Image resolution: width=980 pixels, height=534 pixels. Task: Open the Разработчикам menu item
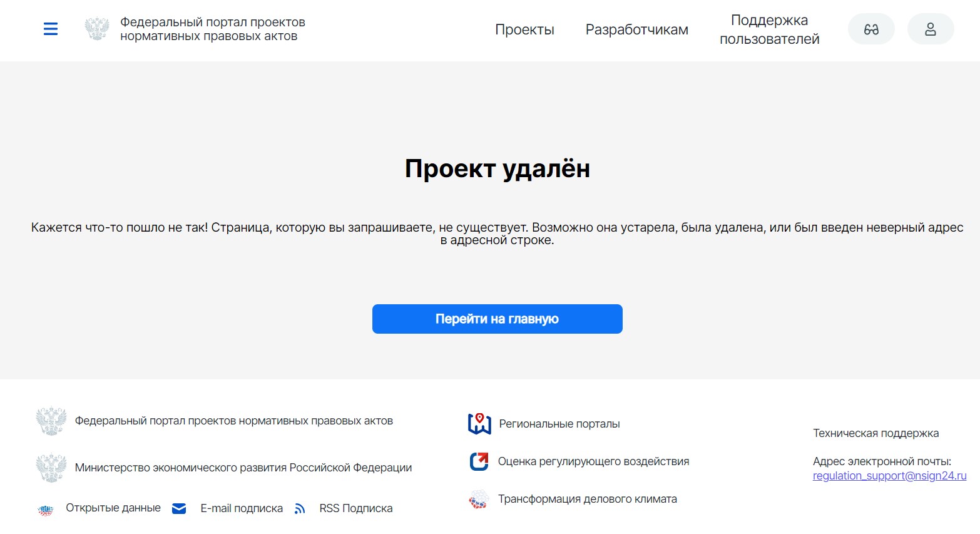636,29
